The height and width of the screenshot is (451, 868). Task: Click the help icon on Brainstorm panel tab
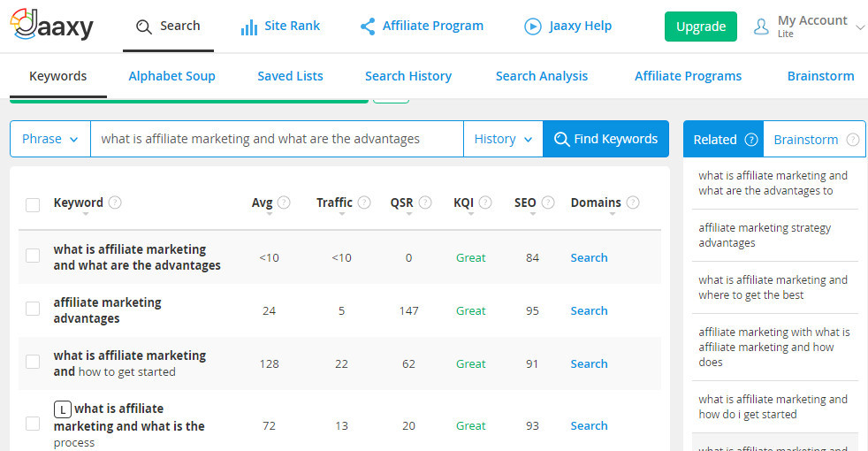click(x=853, y=139)
